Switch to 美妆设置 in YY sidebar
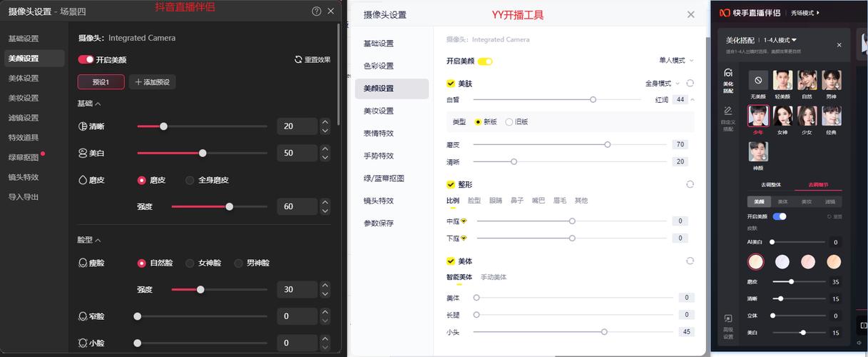Viewport: 868px width, 357px height. [379, 111]
